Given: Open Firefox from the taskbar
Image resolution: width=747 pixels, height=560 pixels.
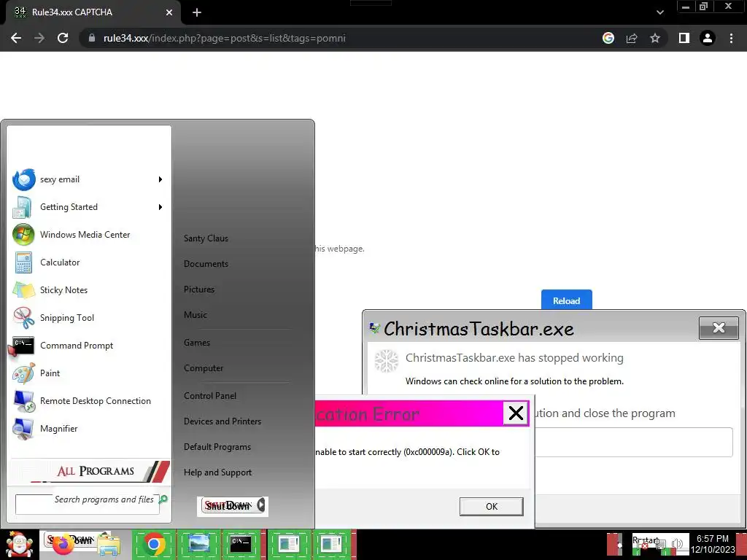Looking at the screenshot, I should tap(63, 545).
